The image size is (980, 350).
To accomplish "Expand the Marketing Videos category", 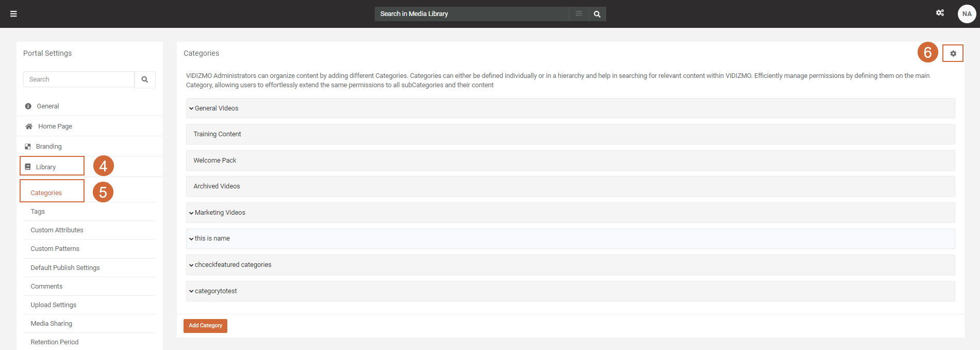I will click(191, 213).
